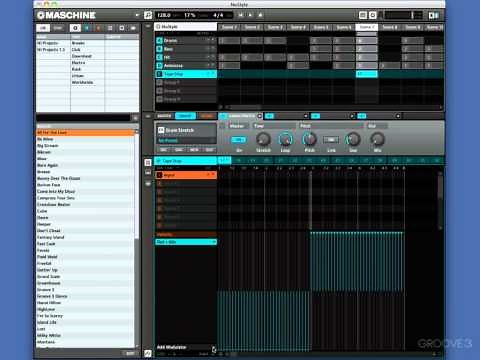Switch to the MASTER tab
Image resolution: width=480 pixels, height=360 pixels.
coord(164,116)
